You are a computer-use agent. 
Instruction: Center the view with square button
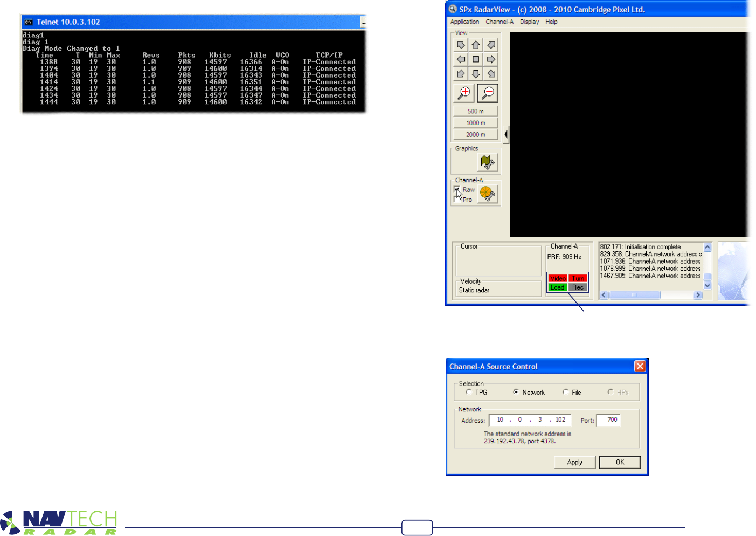476,59
